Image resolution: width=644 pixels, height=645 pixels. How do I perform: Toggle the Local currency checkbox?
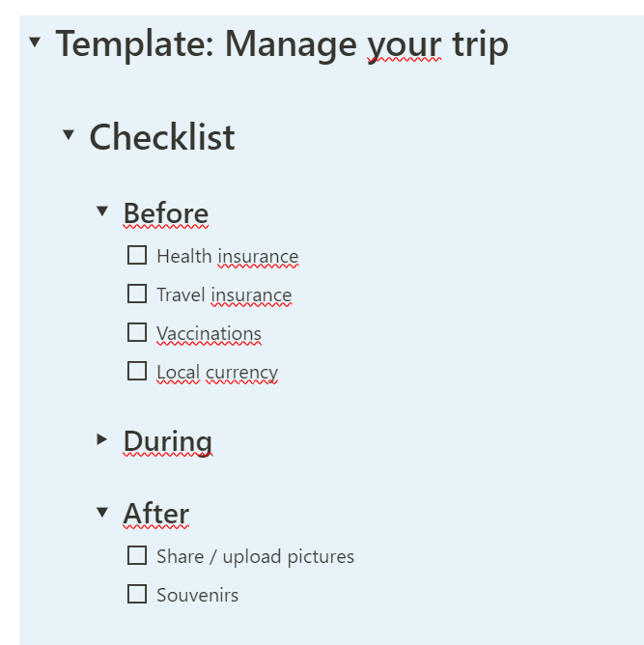[x=137, y=372]
